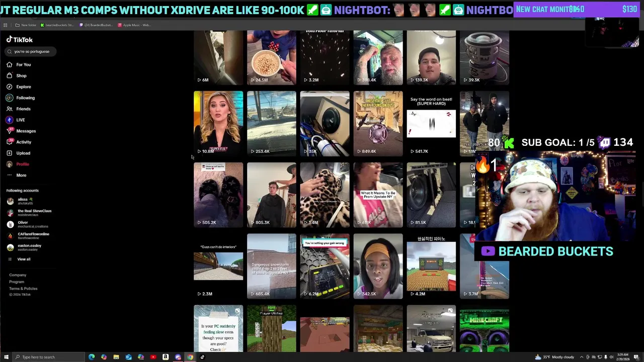Open the Real SteveClaus account

29,213
